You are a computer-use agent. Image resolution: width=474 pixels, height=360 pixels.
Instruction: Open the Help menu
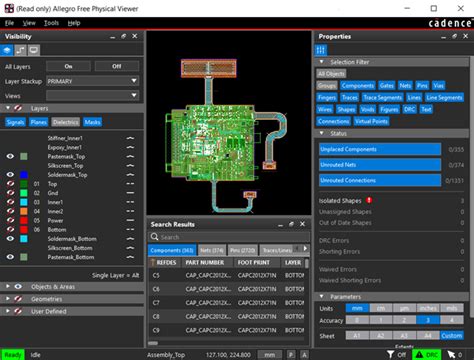coord(74,23)
